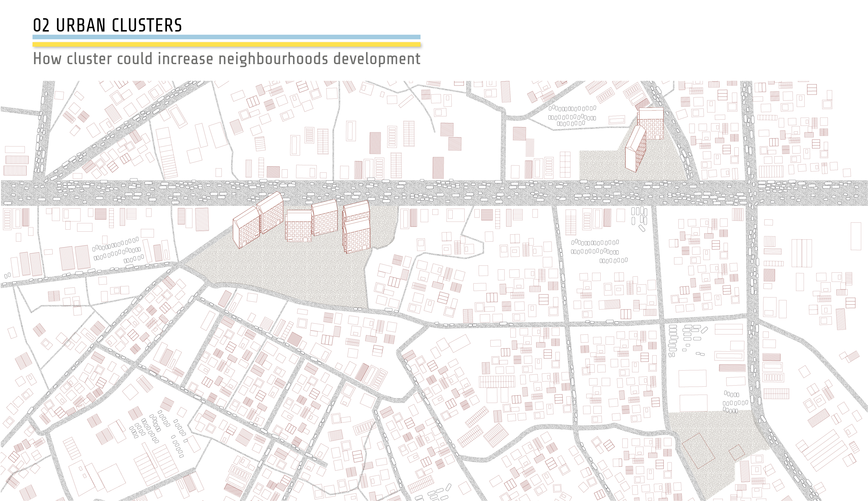Select the leftmost 3D building below the wide road
This screenshot has height=501, width=868.
click(x=247, y=227)
